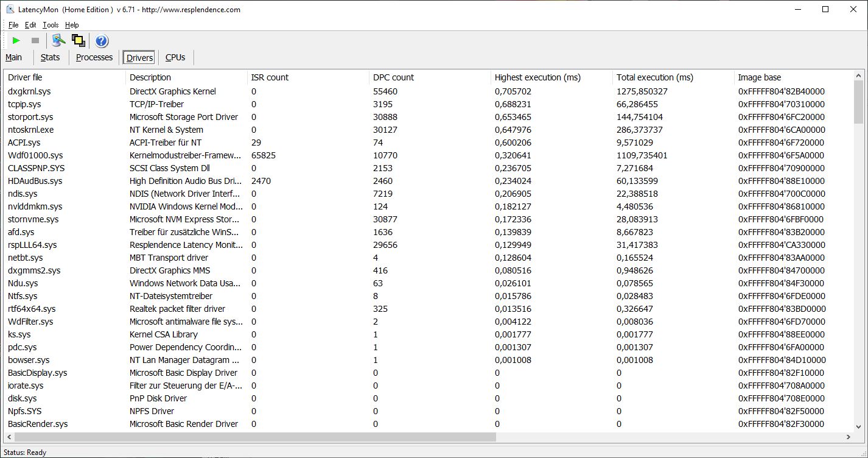Click the vertical scrollbar down arrow
The height and width of the screenshot is (458, 868).
(859, 427)
